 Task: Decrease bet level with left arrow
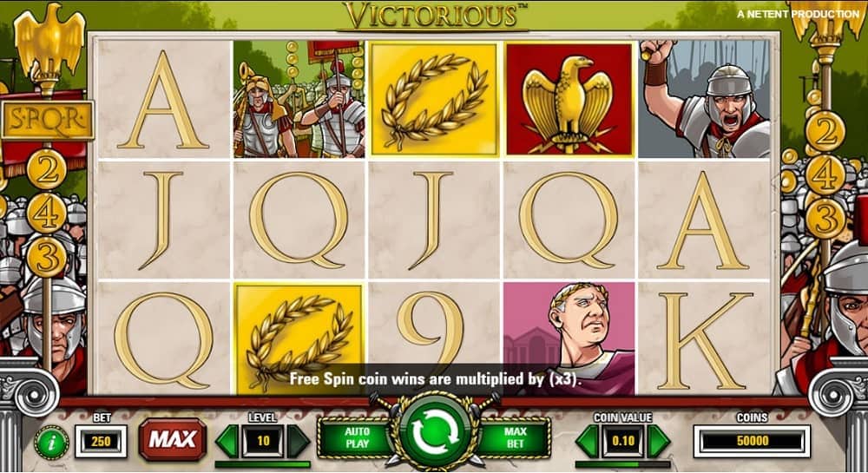(227, 441)
